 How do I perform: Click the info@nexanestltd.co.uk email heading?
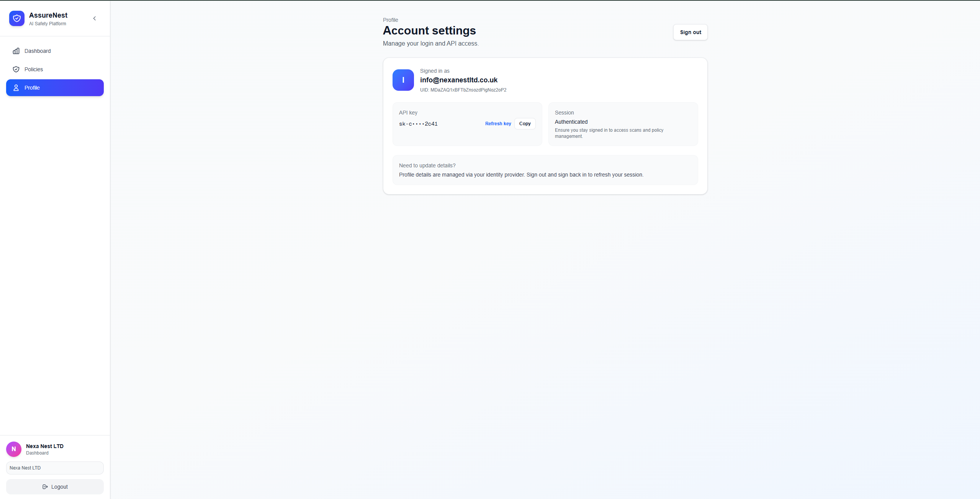point(458,80)
